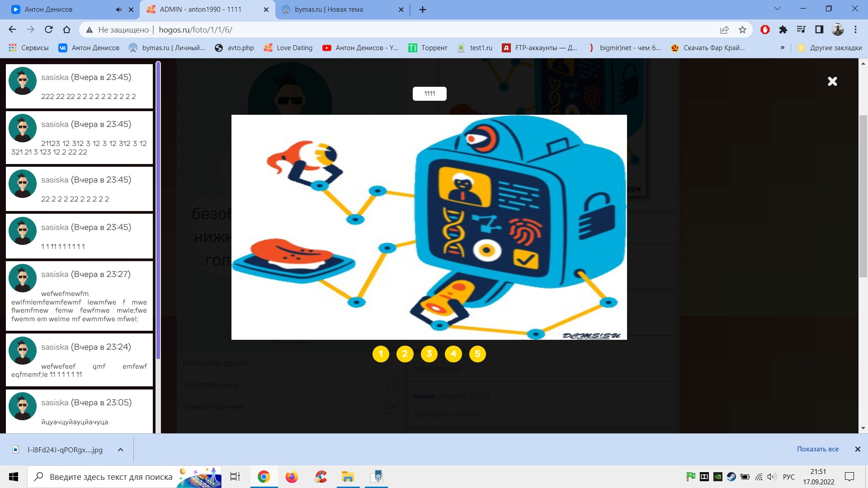Open Chrome extensions puzzle icon
The width and height of the screenshot is (868, 488).
[783, 30]
